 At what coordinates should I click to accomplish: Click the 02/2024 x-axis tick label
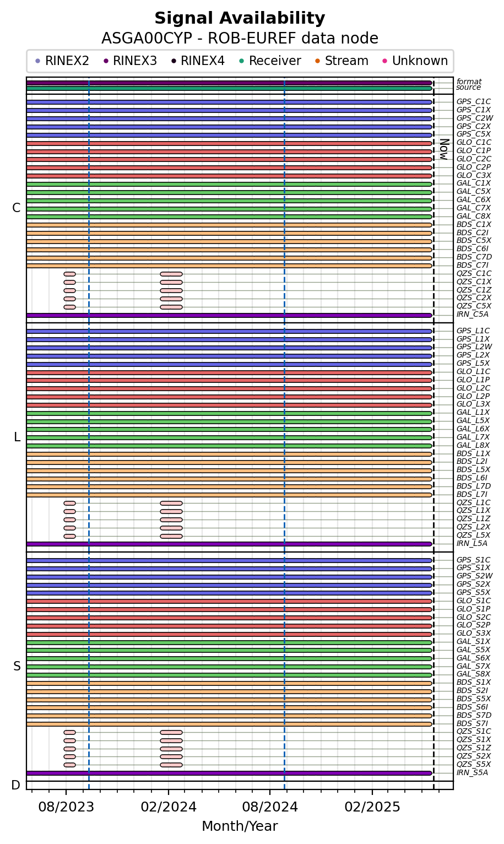pyautogui.click(x=169, y=807)
